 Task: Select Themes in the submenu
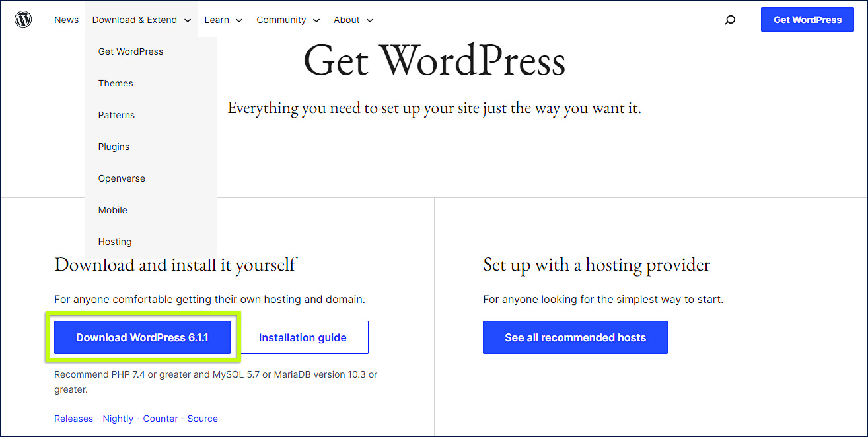point(116,83)
